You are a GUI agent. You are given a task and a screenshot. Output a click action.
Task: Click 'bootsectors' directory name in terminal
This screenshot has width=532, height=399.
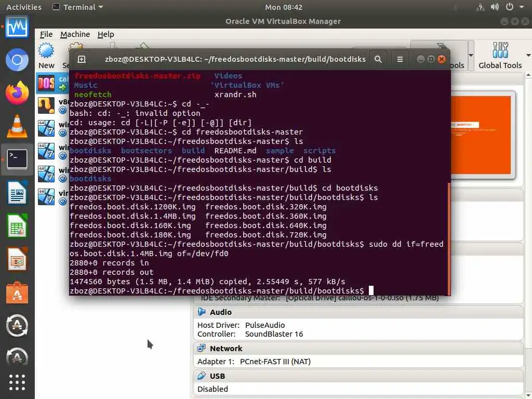point(146,151)
